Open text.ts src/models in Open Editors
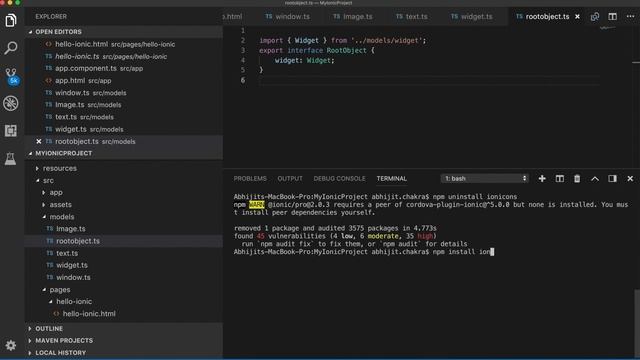640x360 pixels. (124, 117)
